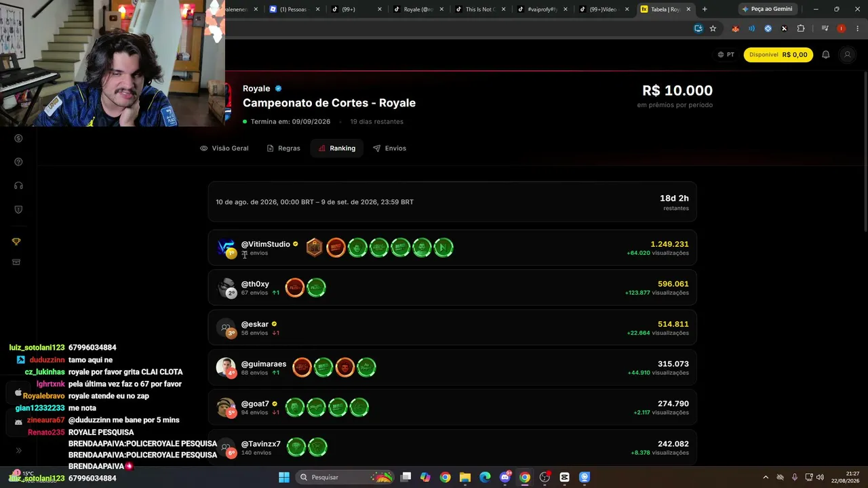Open Microsoft Edge from the taskbar
This screenshot has width=868, height=488.
click(x=485, y=477)
